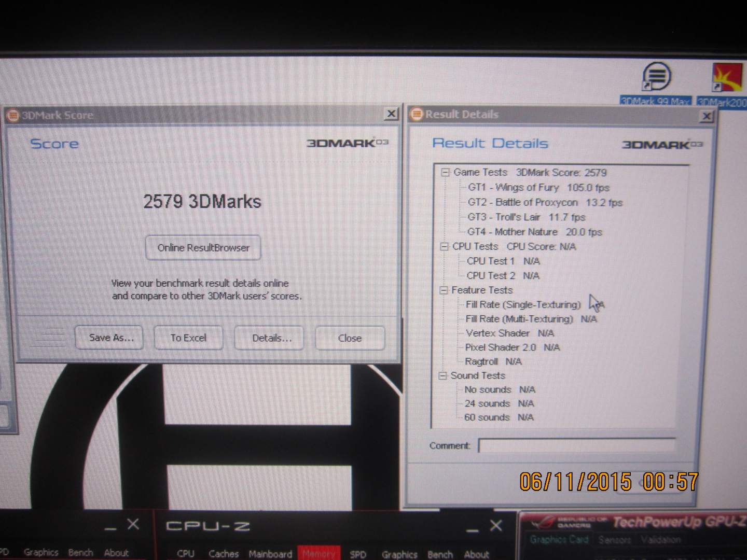747x560 pixels.
Task: Click Close in the Score dialog
Action: tap(350, 338)
